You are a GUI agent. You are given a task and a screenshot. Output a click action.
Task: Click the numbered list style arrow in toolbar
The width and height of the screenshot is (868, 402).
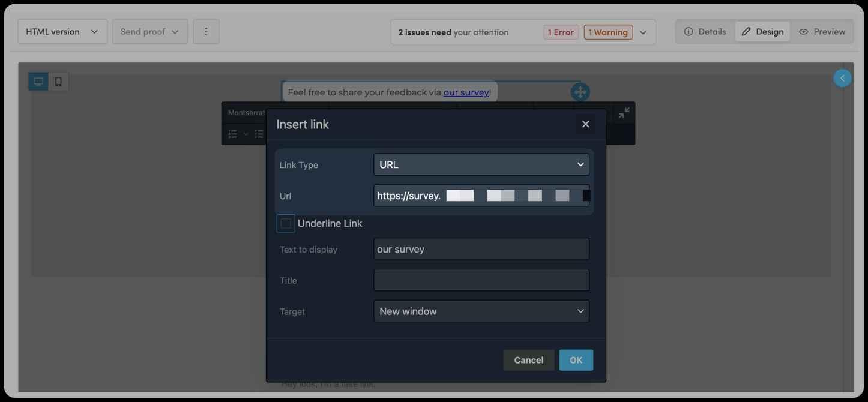(x=246, y=134)
